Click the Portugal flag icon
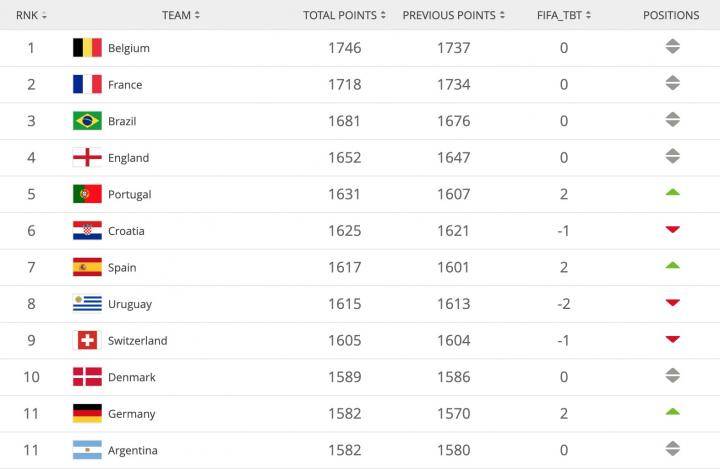This screenshot has width=720, height=469. click(87, 194)
